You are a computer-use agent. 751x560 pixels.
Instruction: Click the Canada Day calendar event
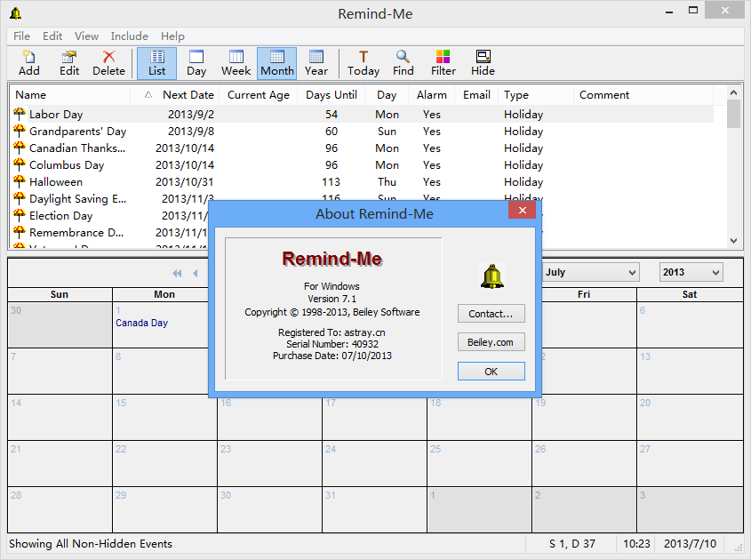[x=142, y=323]
